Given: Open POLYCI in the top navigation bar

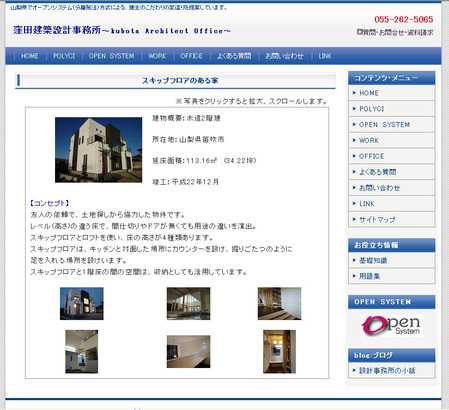Looking at the screenshot, I should [x=64, y=56].
